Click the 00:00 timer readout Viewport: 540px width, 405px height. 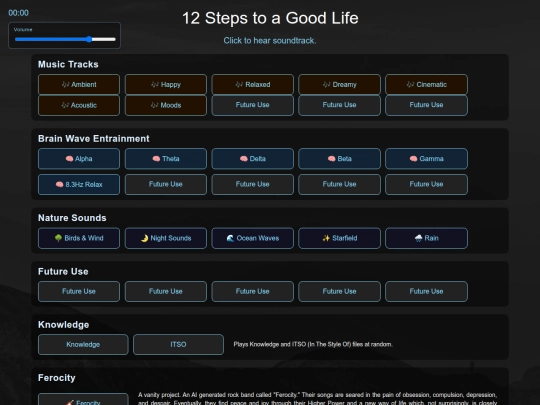point(19,13)
